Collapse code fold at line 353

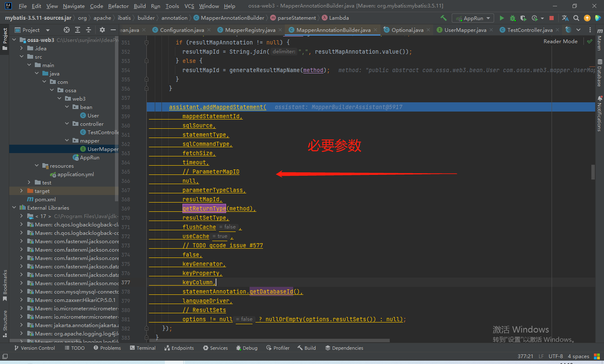coord(146,61)
